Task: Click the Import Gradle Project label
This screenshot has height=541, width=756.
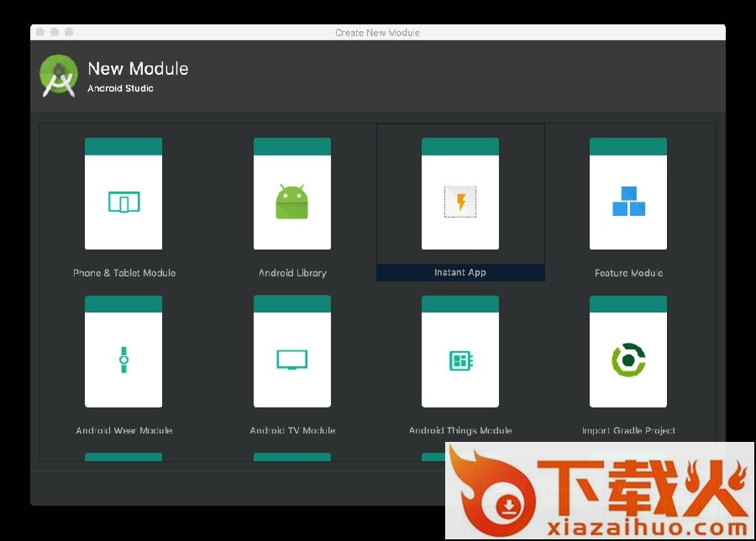Action: click(628, 430)
